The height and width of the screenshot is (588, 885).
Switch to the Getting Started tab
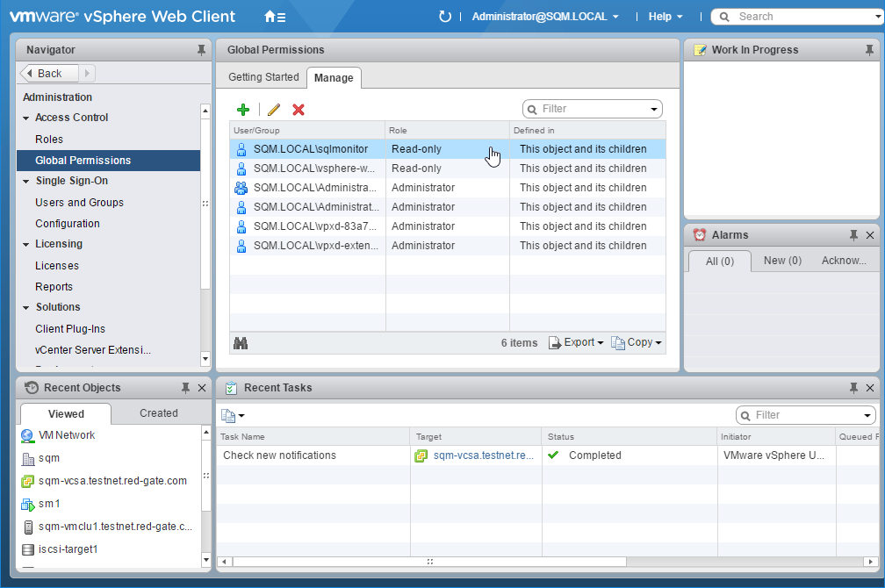pyautogui.click(x=263, y=77)
